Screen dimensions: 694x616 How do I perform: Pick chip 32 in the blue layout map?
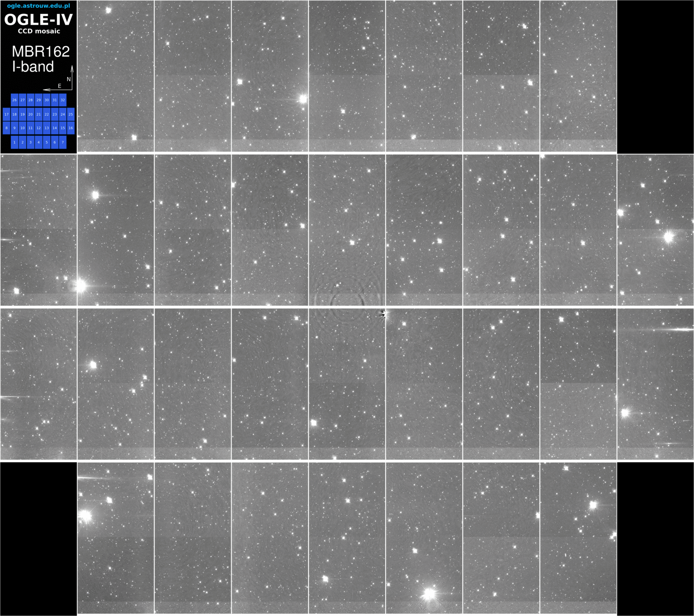coord(62,100)
